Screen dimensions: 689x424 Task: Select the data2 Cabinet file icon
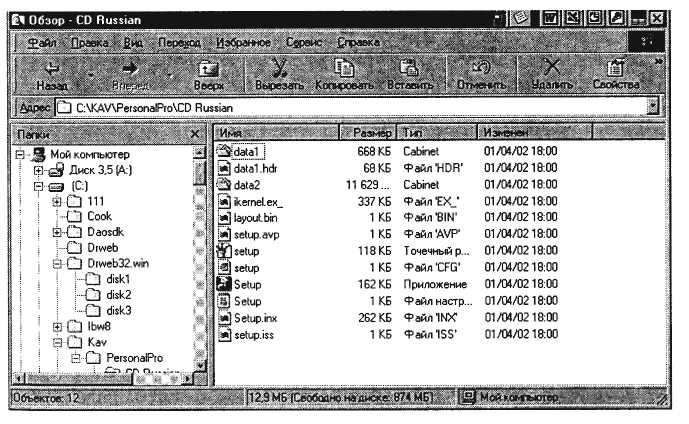(x=224, y=185)
